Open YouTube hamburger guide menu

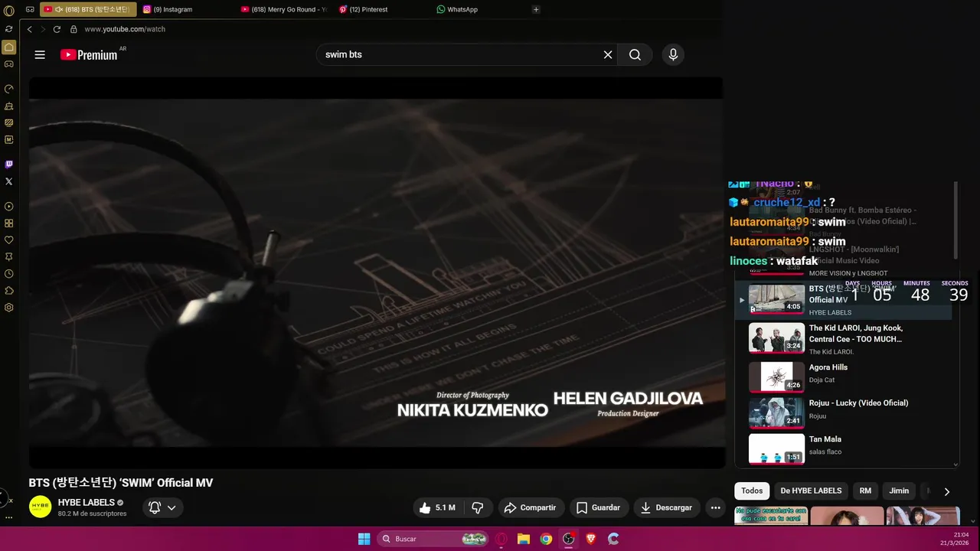pyautogui.click(x=40, y=54)
